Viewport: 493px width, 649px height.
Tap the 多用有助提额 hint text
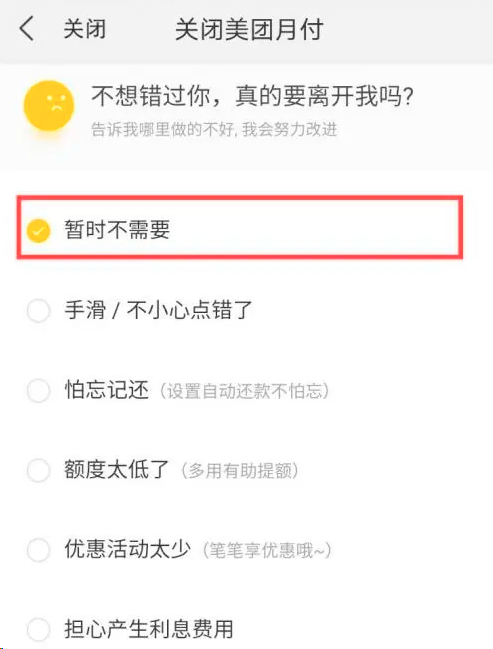[240, 471]
